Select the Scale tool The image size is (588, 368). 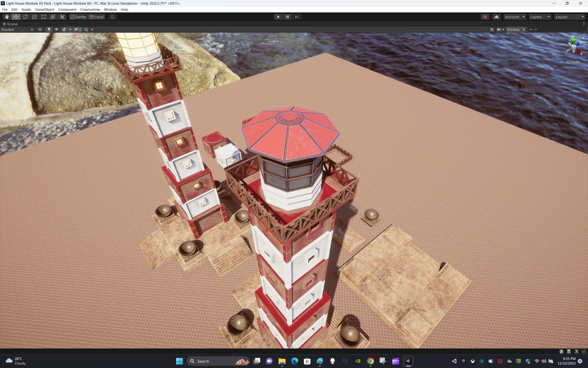pyautogui.click(x=34, y=17)
